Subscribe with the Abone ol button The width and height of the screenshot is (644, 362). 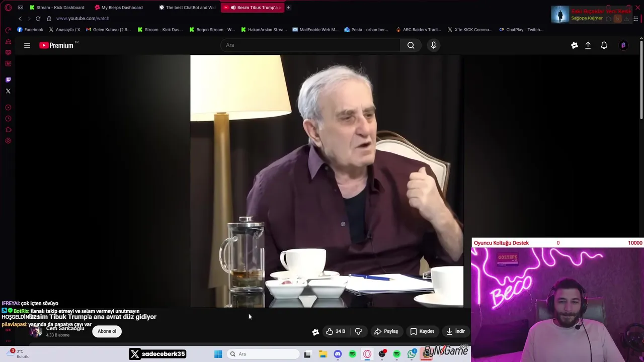point(107,331)
